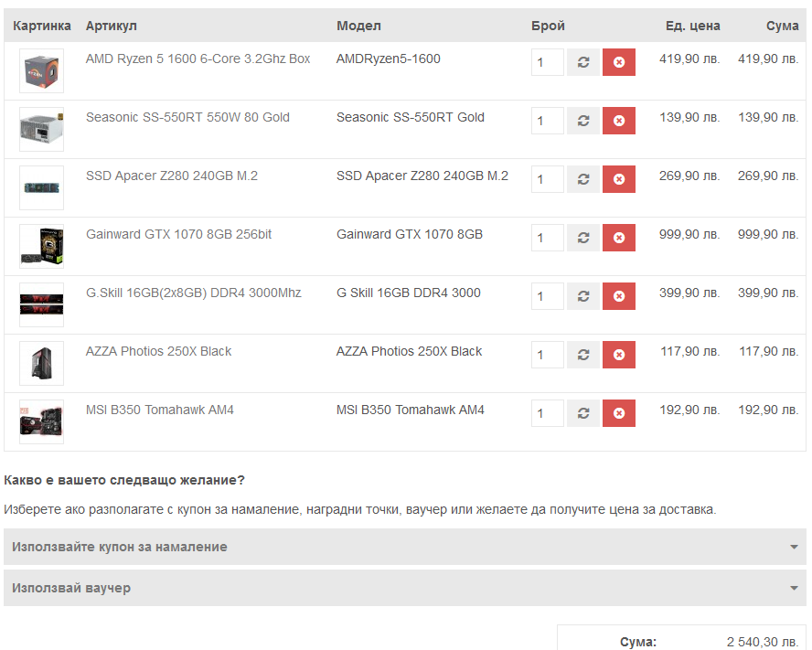Delete Gainward GTX 1070 from cart

(619, 238)
